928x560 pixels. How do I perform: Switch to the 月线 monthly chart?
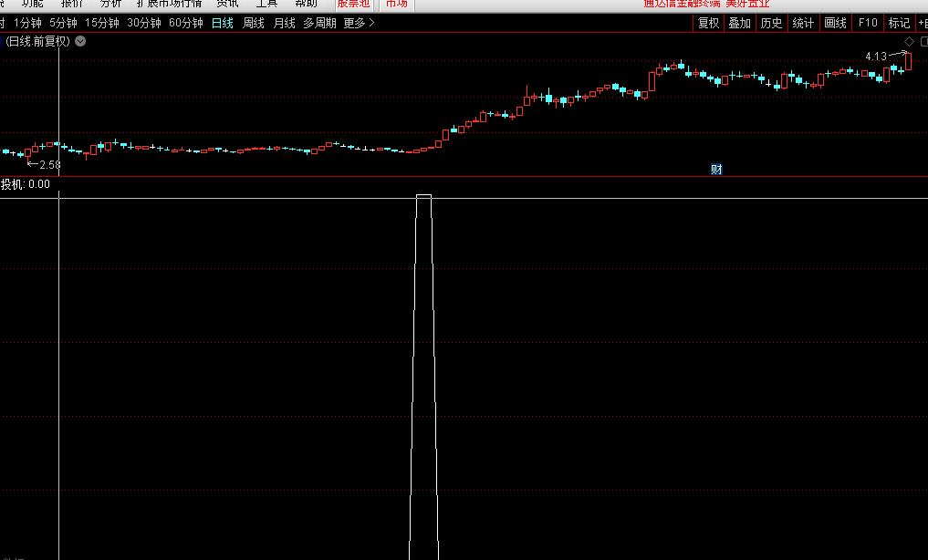(x=285, y=23)
